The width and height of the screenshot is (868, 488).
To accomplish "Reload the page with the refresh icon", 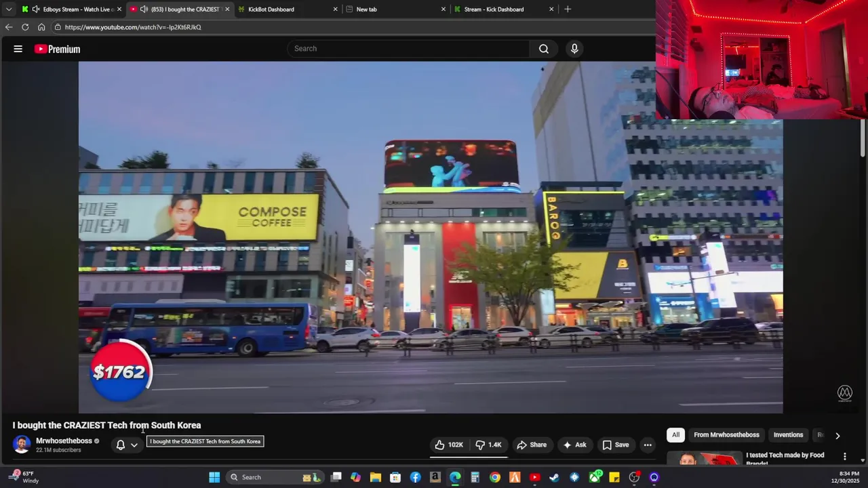I will [x=25, y=27].
